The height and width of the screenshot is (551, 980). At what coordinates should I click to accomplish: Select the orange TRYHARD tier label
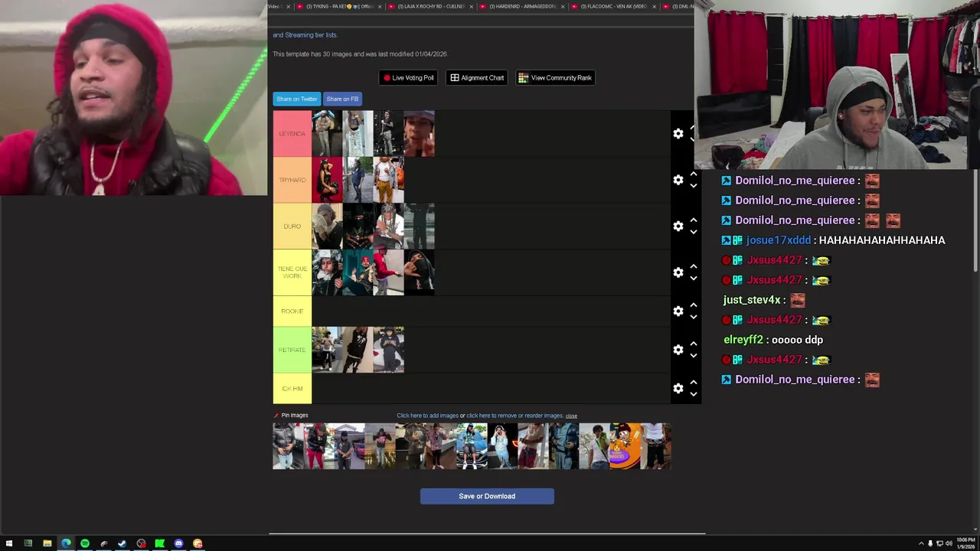[292, 180]
